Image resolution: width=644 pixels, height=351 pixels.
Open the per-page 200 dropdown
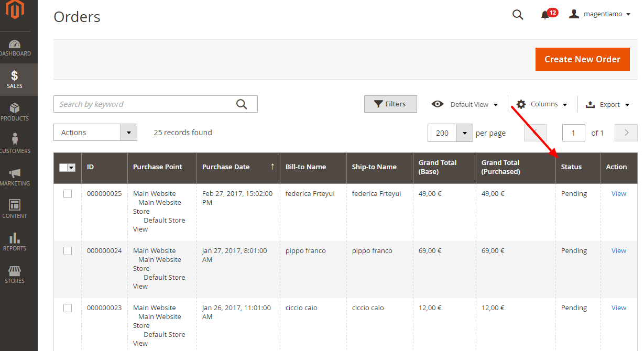pyautogui.click(x=464, y=133)
